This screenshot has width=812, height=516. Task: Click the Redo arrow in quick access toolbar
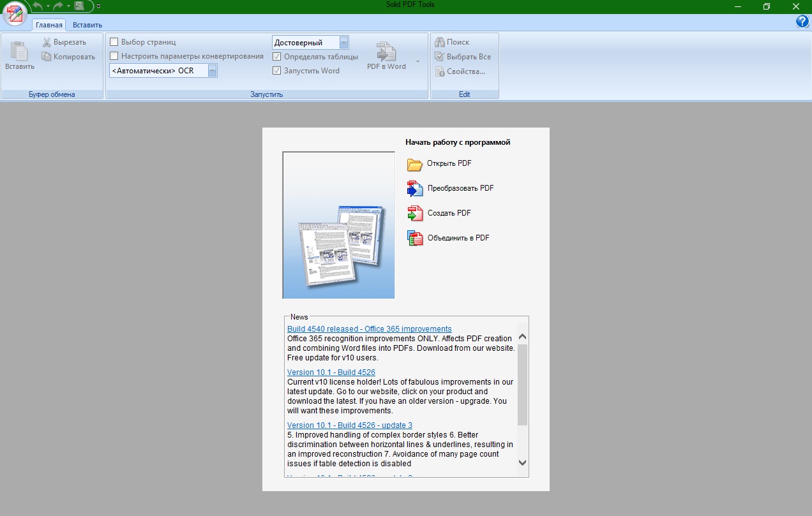click(58, 6)
